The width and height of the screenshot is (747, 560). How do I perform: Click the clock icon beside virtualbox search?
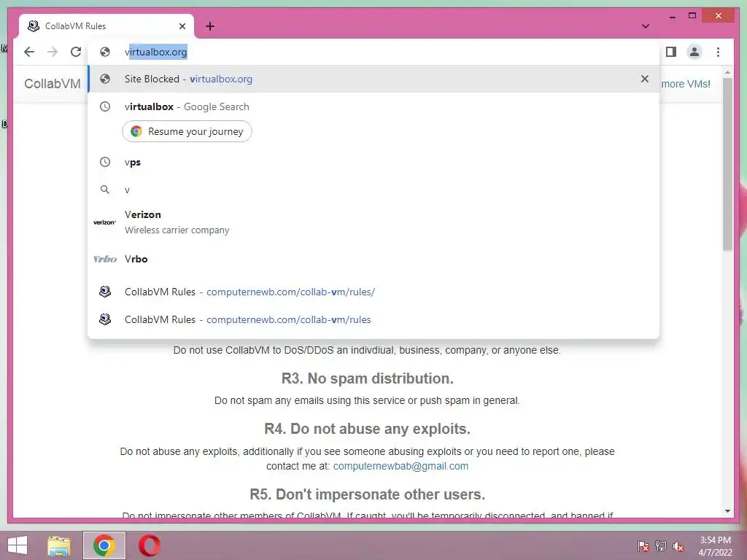coord(105,106)
